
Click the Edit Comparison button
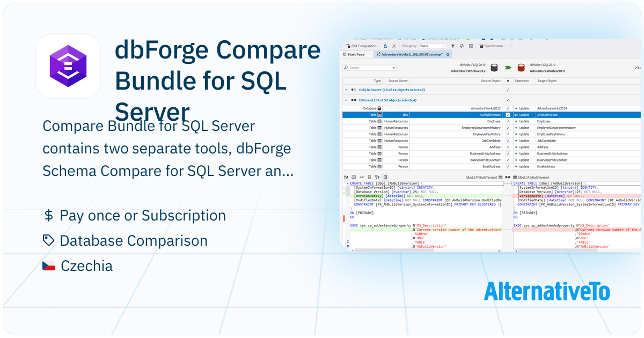coord(362,46)
